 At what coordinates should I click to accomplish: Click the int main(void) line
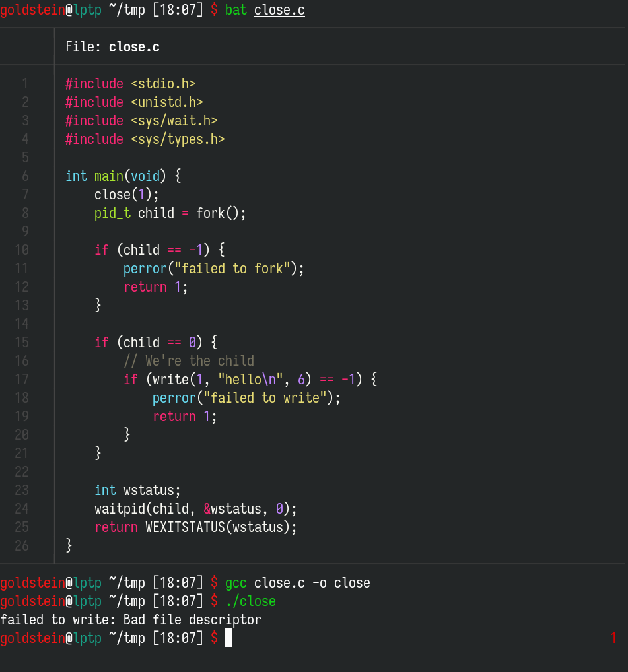pos(123,176)
